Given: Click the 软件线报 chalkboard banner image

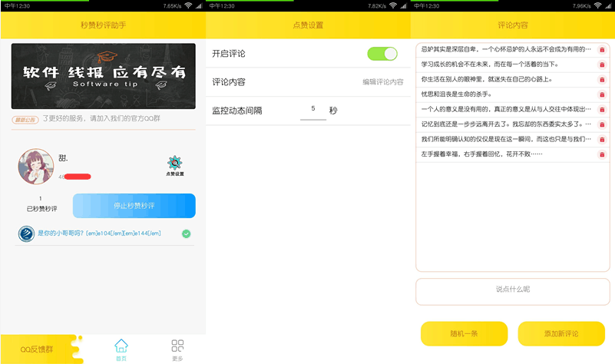Looking at the screenshot, I should click(x=103, y=75).
